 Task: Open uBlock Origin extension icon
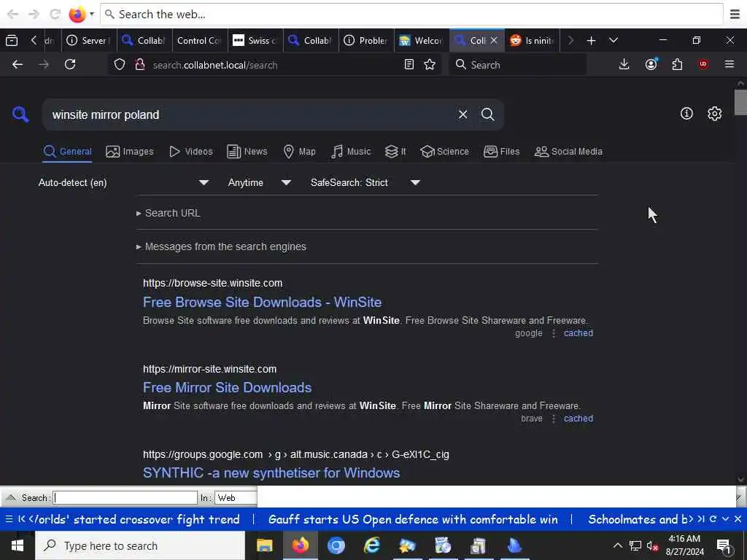click(x=703, y=64)
